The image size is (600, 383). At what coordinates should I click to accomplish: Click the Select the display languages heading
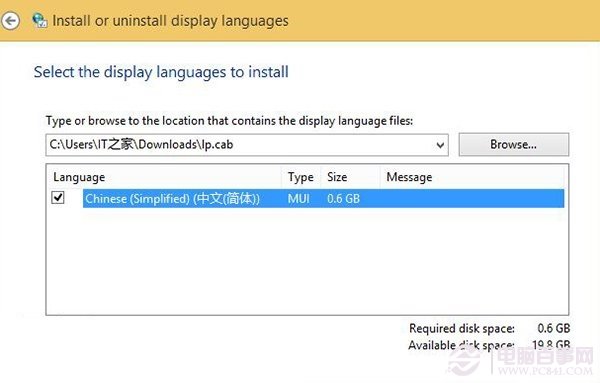click(x=161, y=72)
